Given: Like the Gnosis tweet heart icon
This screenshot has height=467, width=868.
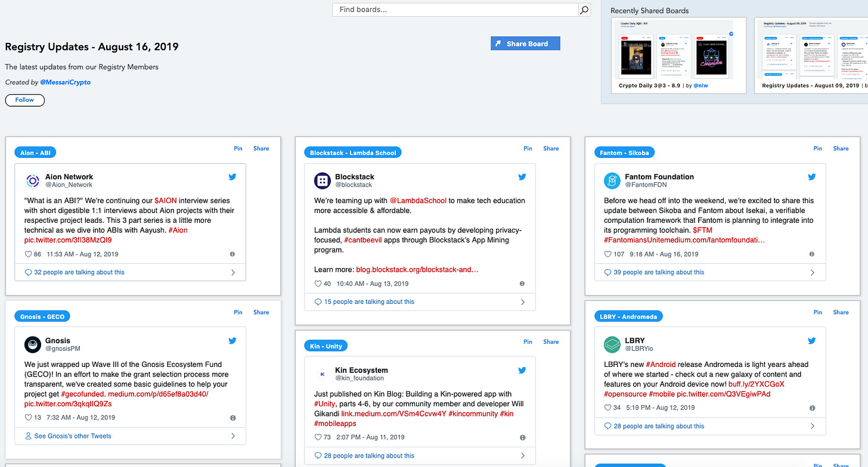Looking at the screenshot, I should (x=28, y=418).
